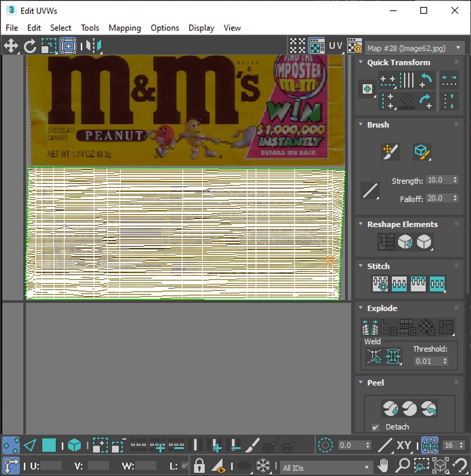The width and height of the screenshot is (471, 476).
Task: Click the Relax custom cube icon
Action: (424, 242)
